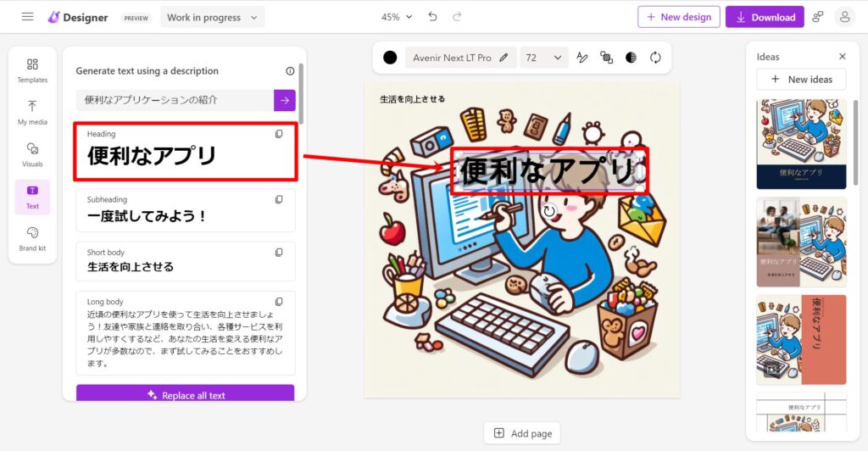Open the opacity half-circle icon

(x=631, y=58)
